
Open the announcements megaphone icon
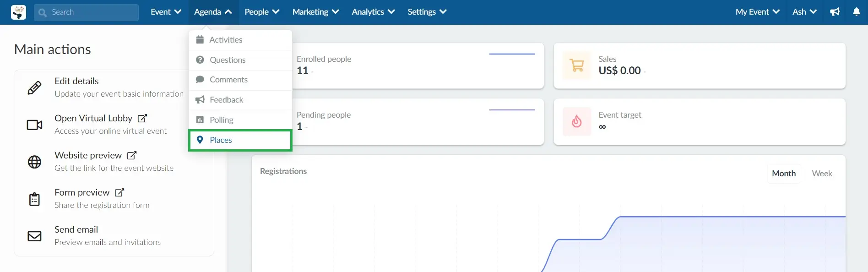pos(835,12)
